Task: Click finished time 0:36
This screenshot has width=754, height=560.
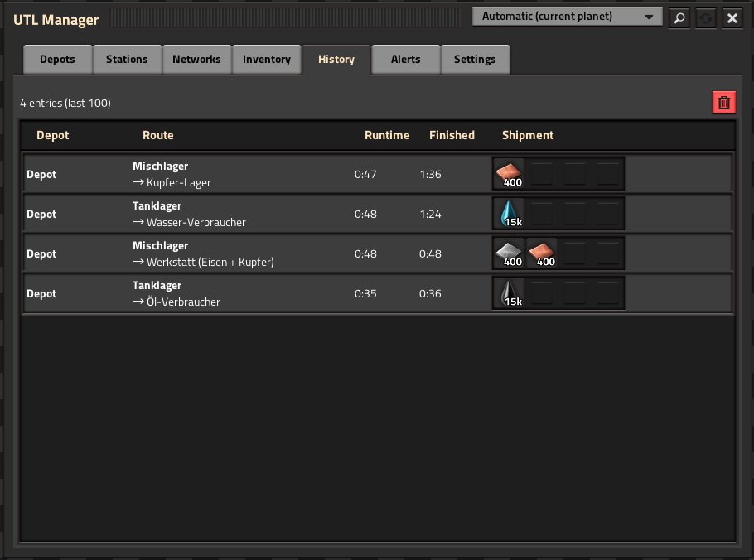Action: pyautogui.click(x=430, y=294)
